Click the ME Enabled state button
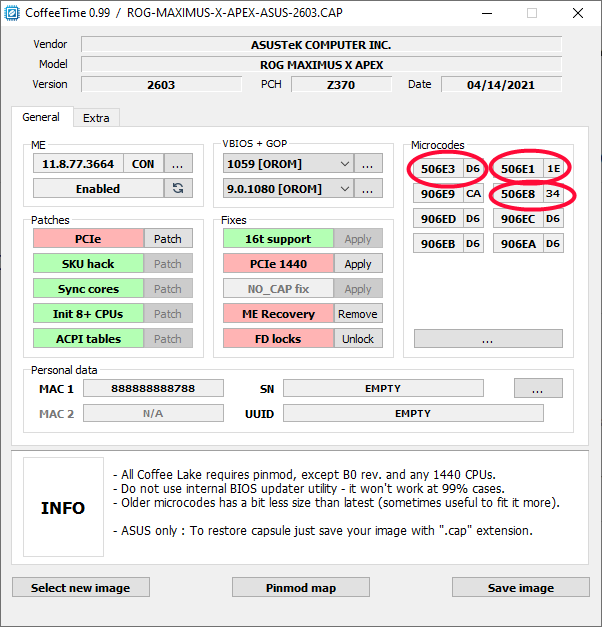602x627 pixels. [98, 188]
